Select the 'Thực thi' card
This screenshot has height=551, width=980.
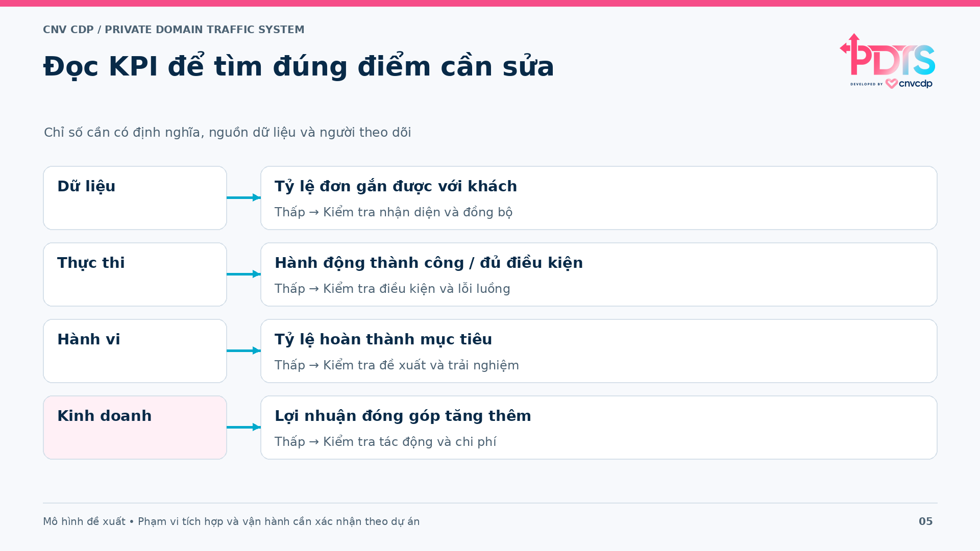(135, 274)
